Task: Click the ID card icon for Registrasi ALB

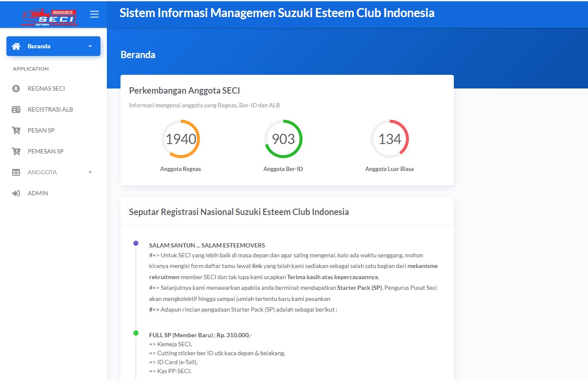Action: click(16, 109)
